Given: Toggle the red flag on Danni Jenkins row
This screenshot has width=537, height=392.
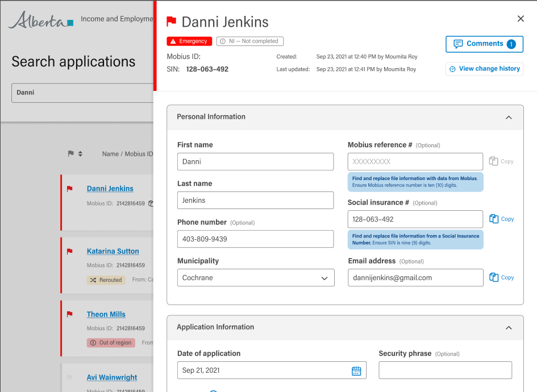Looking at the screenshot, I should pos(70,189).
